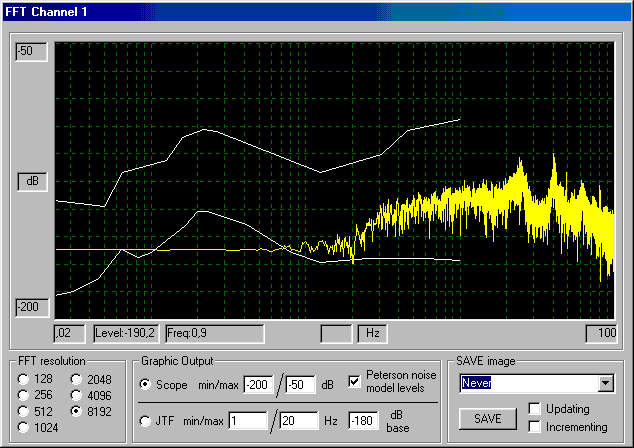The width and height of the screenshot is (634, 448).
Task: Edit the -180 dB base field
Action: coord(363,421)
